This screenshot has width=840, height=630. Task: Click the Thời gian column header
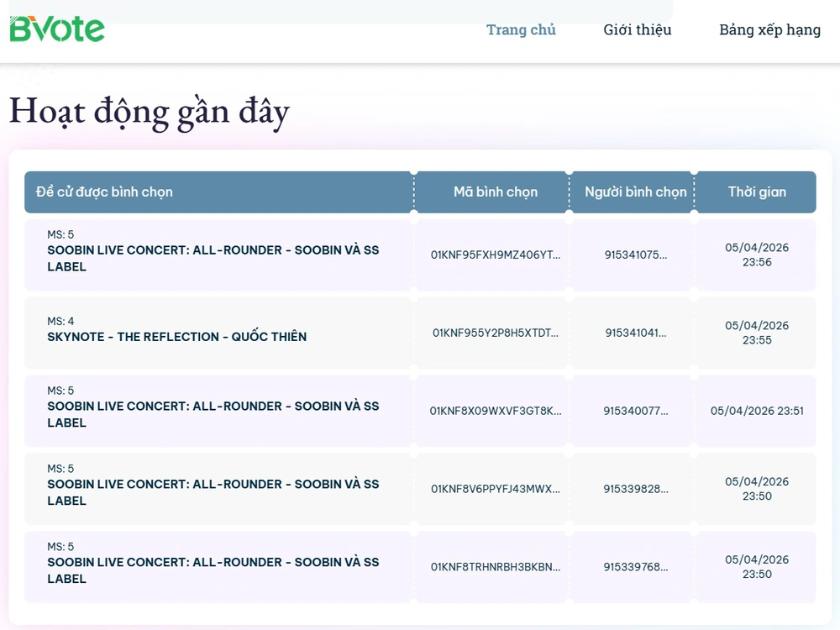[x=757, y=192]
